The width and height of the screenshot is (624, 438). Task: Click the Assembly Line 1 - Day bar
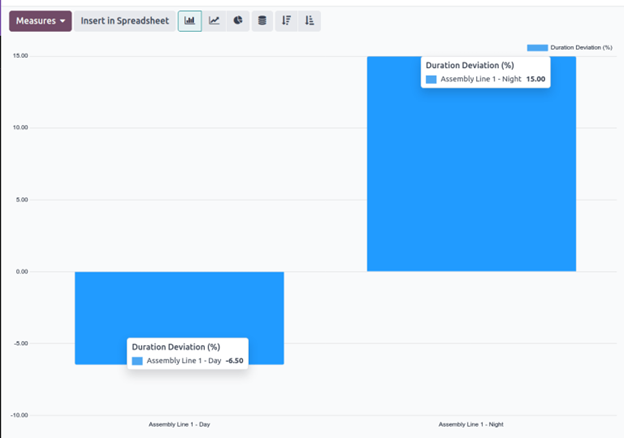[179, 310]
